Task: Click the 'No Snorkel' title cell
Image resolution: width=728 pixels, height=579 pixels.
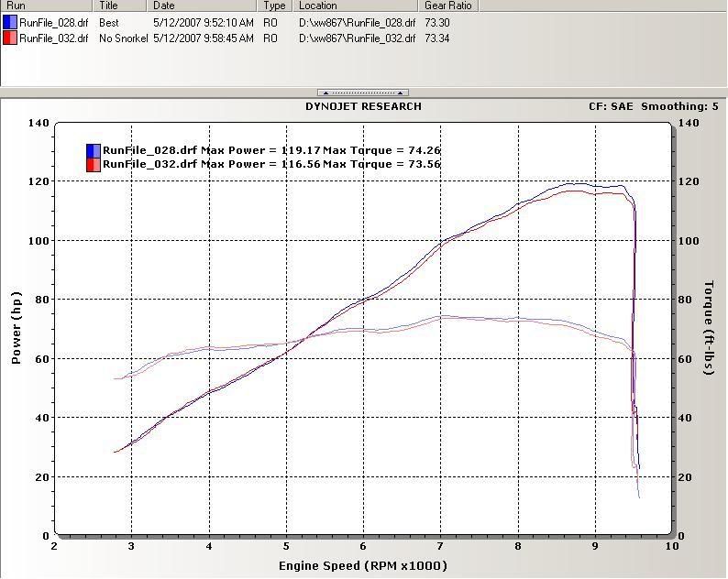Action: pos(124,38)
